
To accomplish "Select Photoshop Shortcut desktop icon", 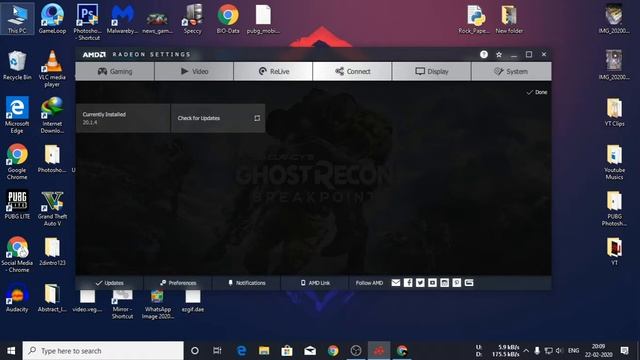I will [87, 22].
